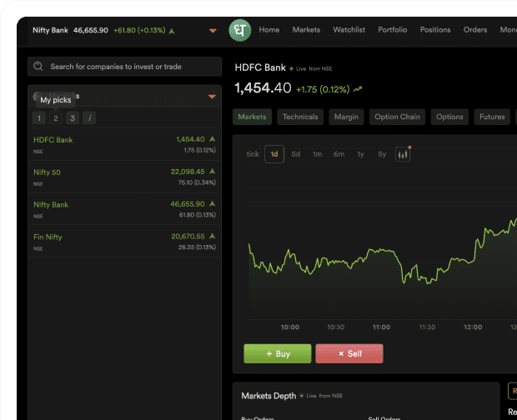
Task: Switch to the Margin tab
Action: pos(346,117)
